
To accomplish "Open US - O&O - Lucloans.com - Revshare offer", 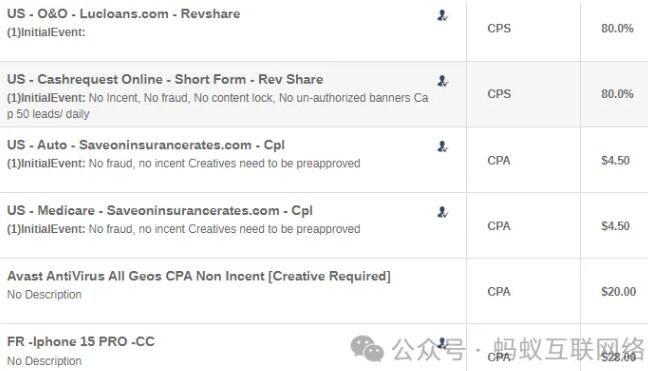I will point(124,14).
